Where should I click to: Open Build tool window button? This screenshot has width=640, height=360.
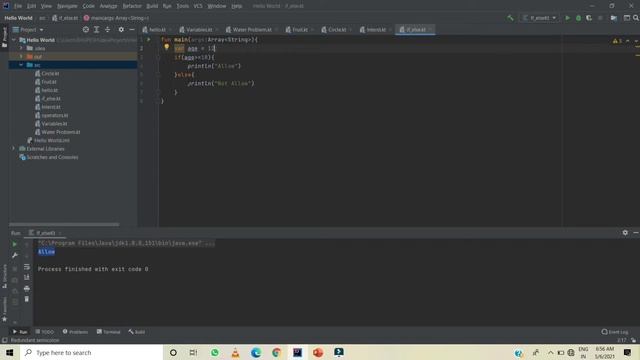[x=137, y=332]
